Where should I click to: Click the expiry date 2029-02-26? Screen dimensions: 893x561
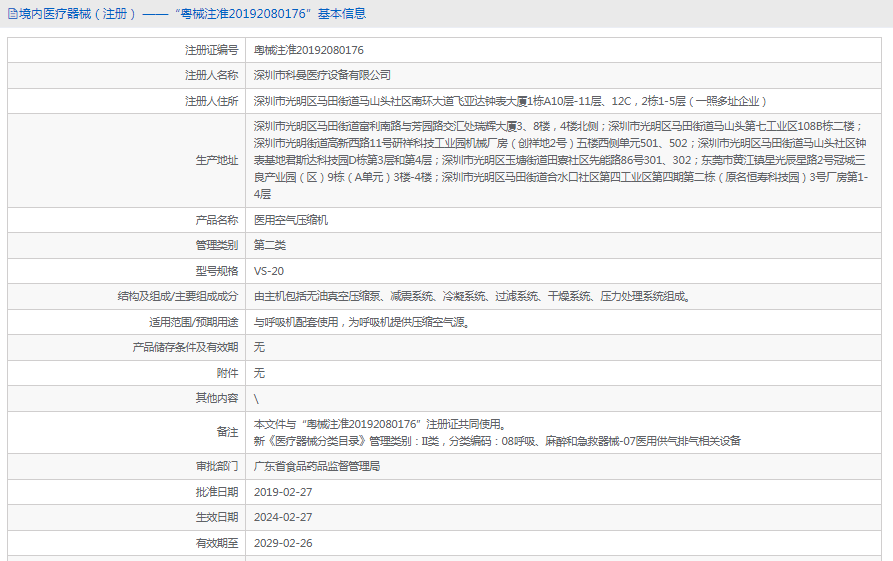pos(283,543)
